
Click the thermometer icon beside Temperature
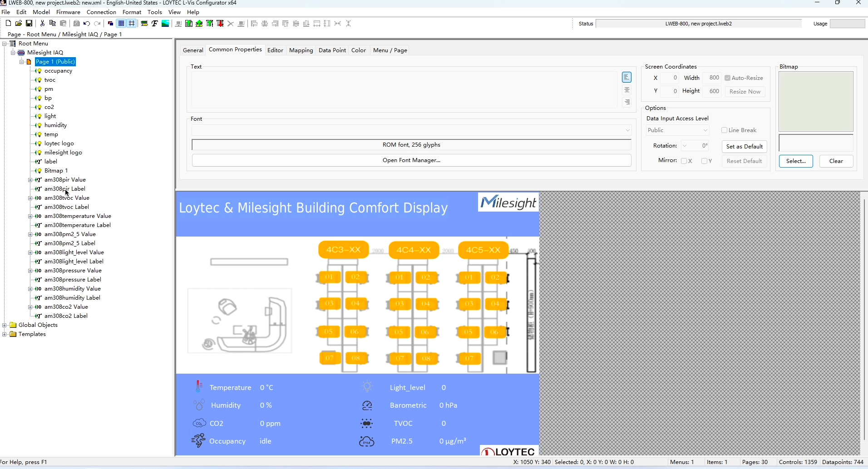pos(199,386)
